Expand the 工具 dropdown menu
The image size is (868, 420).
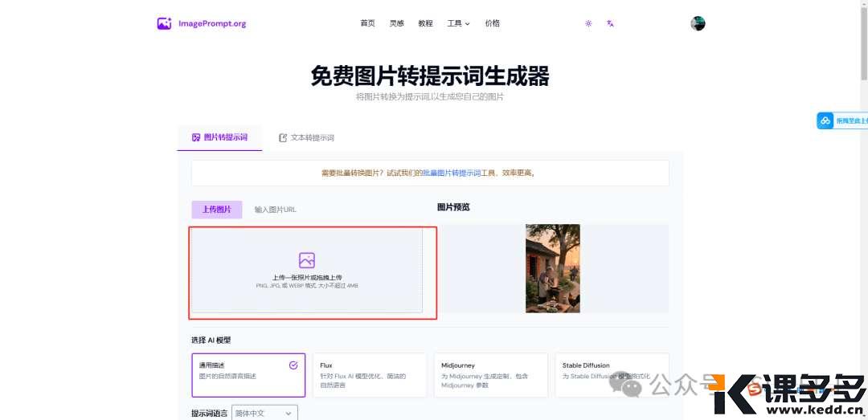click(458, 23)
